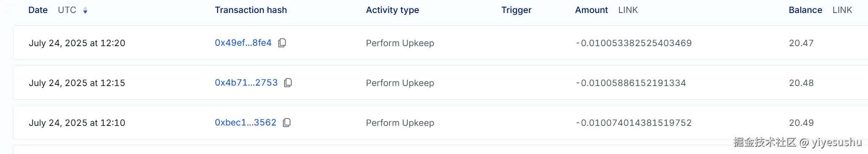Open transaction link 0x49ef...8fe4

243,43
